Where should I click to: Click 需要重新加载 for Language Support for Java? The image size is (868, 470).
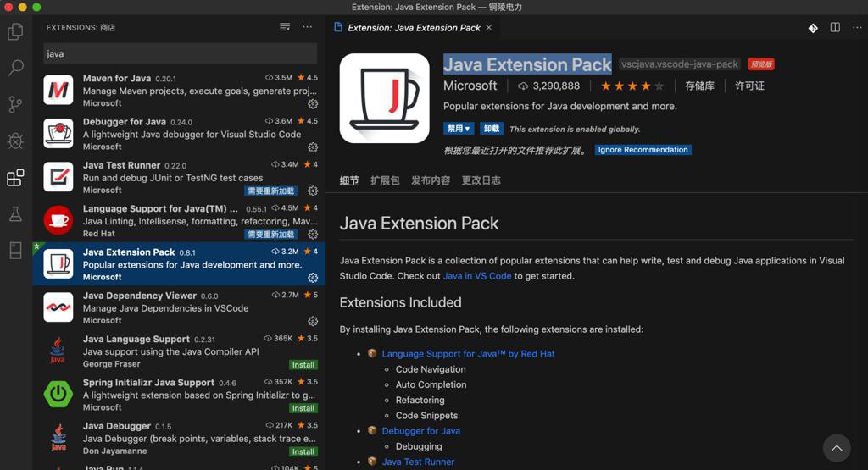click(x=271, y=235)
